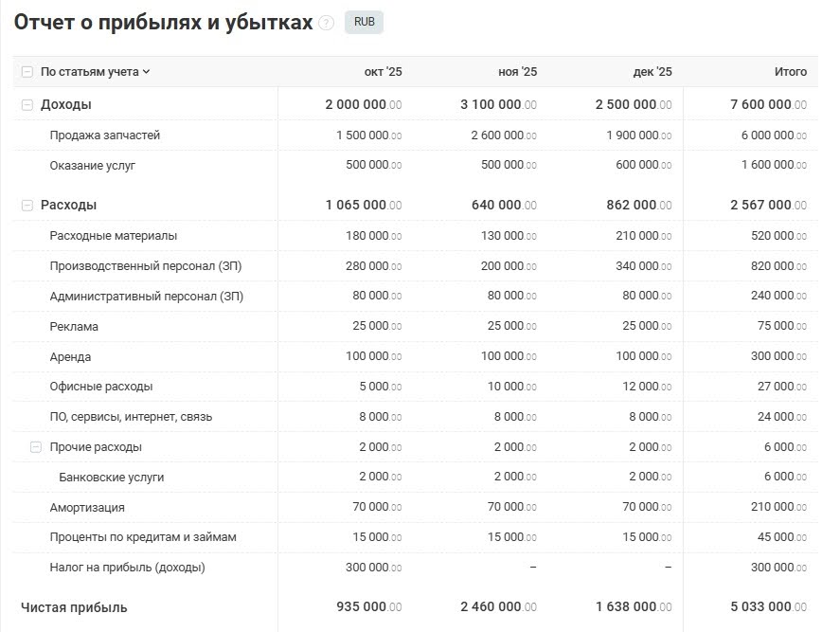The width and height of the screenshot is (840, 632).
Task: Select the Аренда expense row
Action: 71,357
